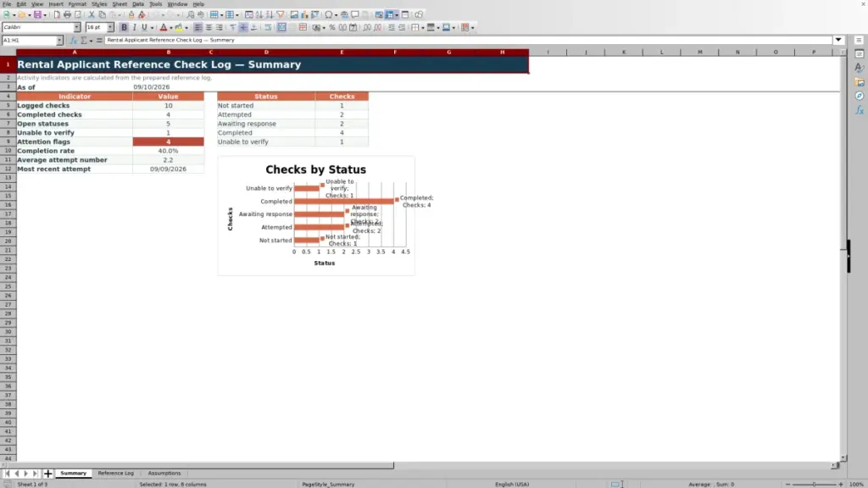Activate the Clone Formatting paintbrush
The height and width of the screenshot is (488, 868).
131,14
